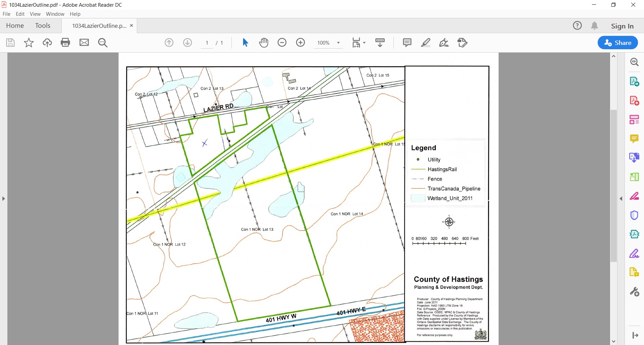Open search magnifier in right pane
Image resolution: width=644 pixels, height=345 pixels.
point(634,62)
